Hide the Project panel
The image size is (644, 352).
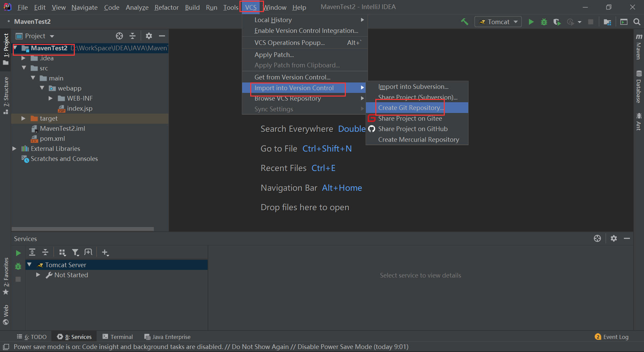[x=162, y=36]
